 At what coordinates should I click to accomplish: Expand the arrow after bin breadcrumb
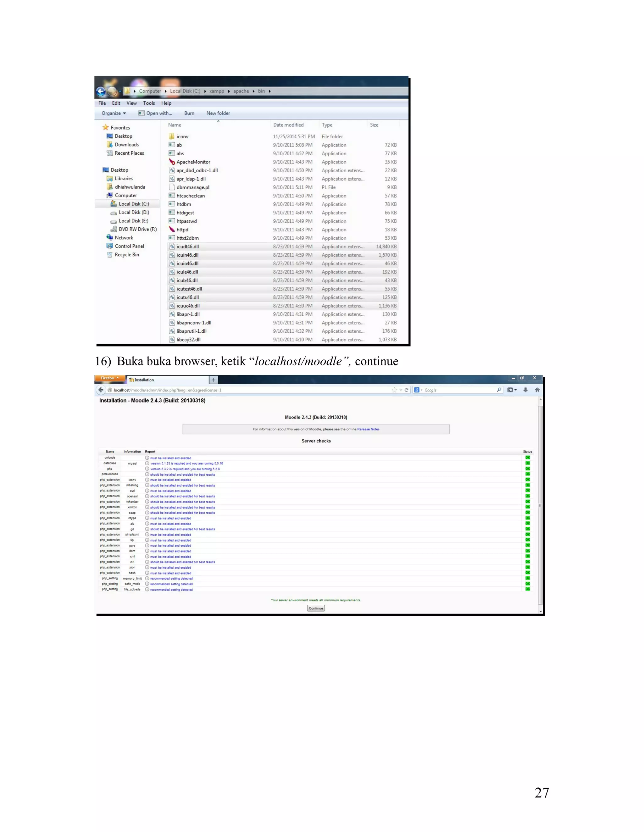pos(269,92)
